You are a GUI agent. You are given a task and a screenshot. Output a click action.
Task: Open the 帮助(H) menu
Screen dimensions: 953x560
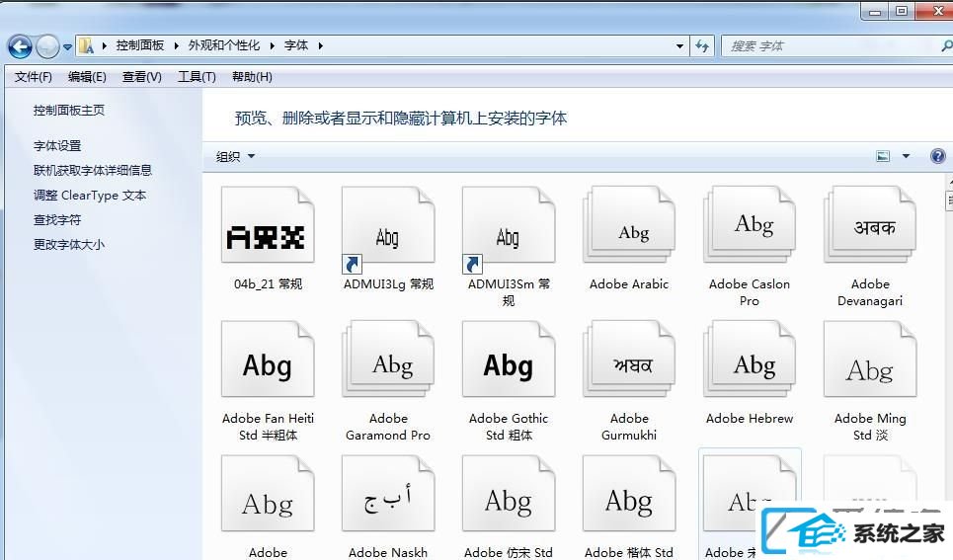point(252,77)
